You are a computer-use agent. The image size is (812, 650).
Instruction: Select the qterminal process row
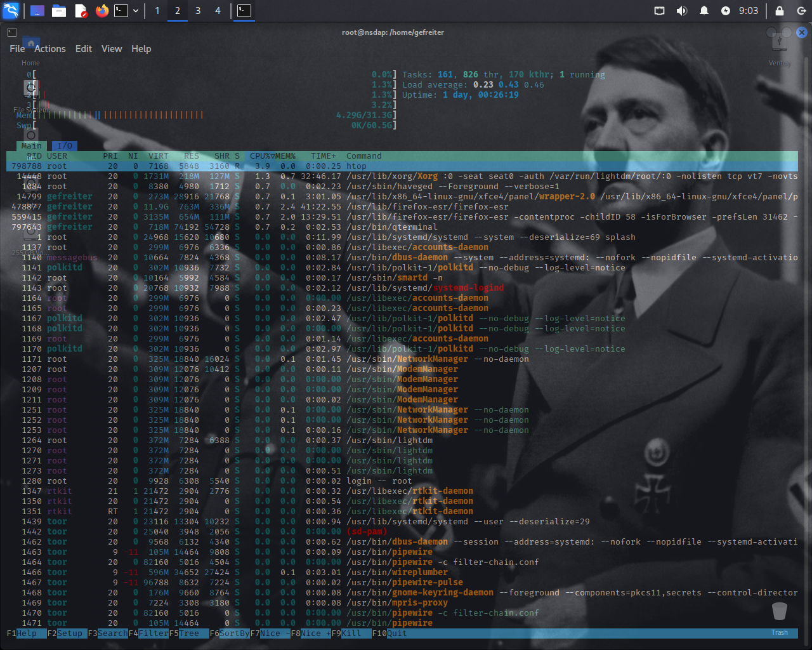click(x=402, y=227)
